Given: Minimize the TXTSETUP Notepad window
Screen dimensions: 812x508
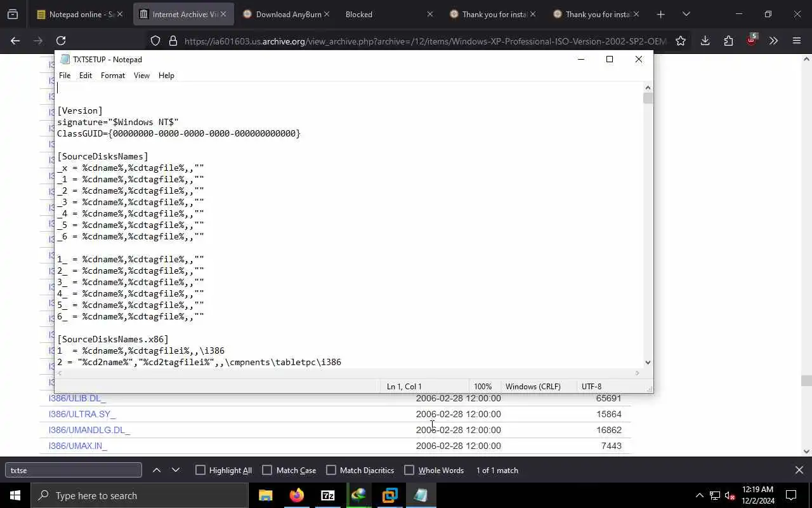Looking at the screenshot, I should click(580, 59).
